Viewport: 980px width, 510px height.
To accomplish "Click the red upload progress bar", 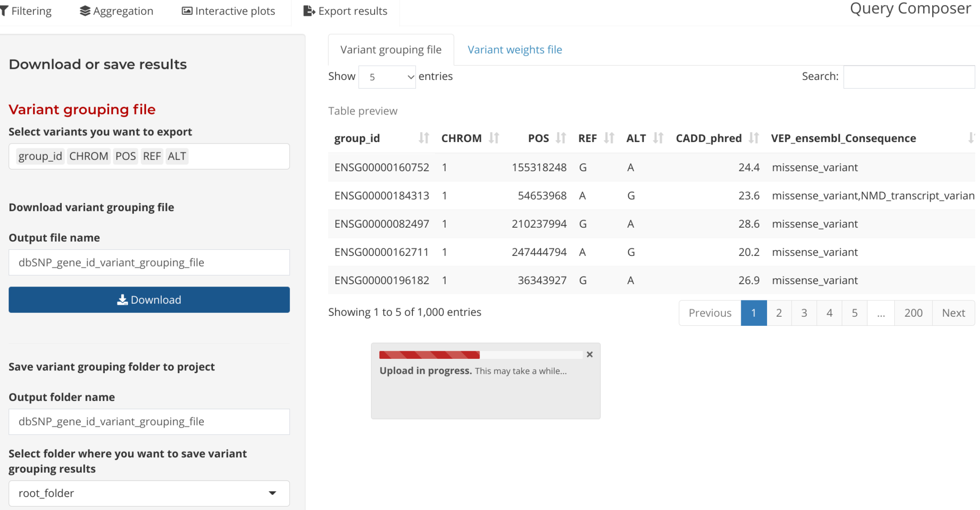I will [x=428, y=355].
